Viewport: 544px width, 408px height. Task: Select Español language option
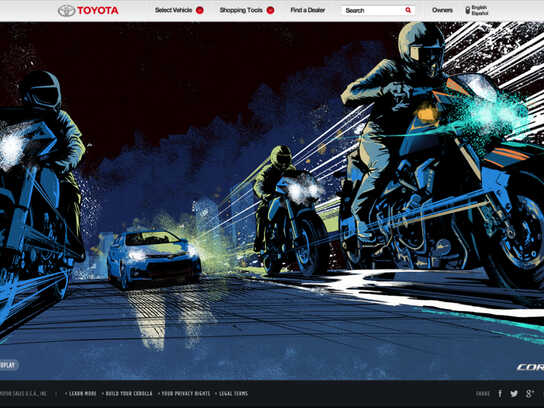[x=480, y=14]
